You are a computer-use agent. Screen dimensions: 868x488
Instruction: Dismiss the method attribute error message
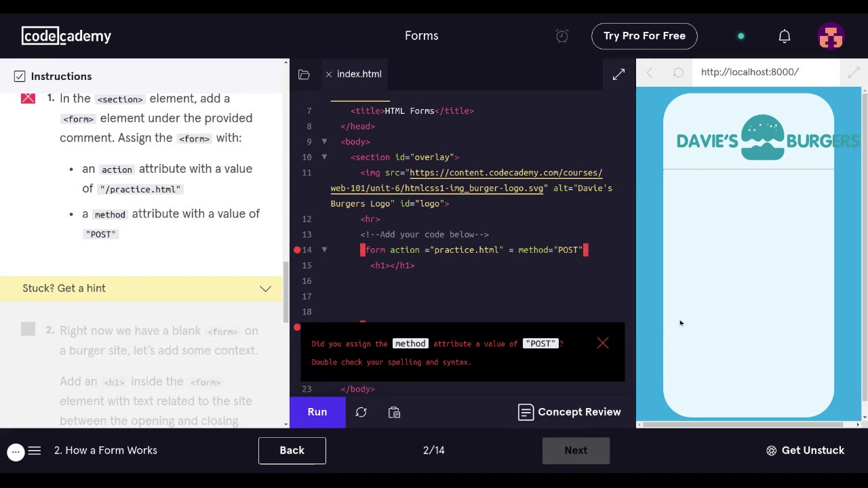coord(603,344)
